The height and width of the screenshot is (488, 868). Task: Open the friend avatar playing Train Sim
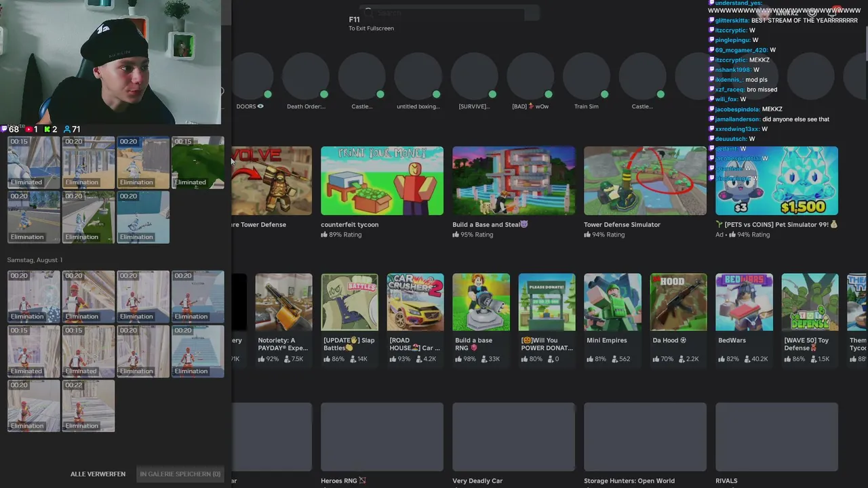587,77
